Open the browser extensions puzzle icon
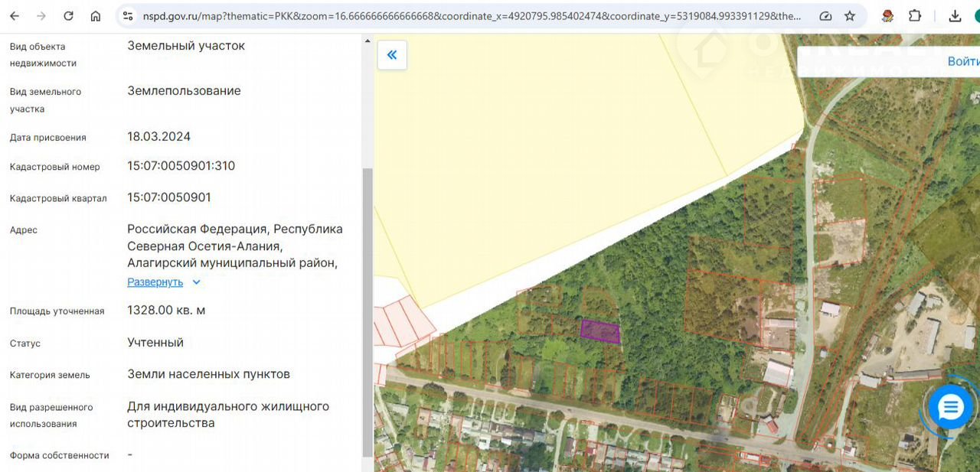 (915, 16)
